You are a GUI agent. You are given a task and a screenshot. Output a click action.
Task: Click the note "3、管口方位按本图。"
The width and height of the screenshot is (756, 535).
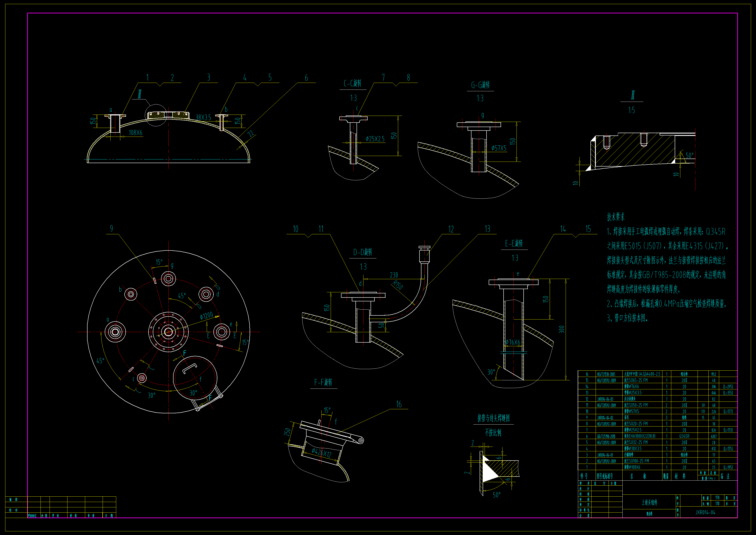pos(628,318)
